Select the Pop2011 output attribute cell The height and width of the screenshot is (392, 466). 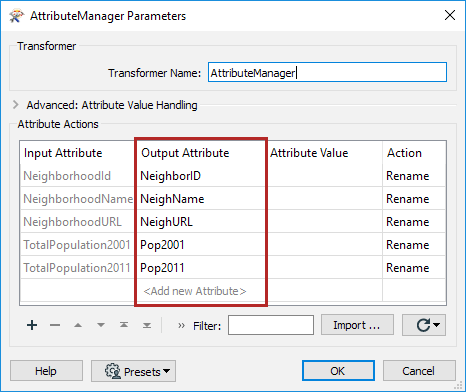point(201,268)
